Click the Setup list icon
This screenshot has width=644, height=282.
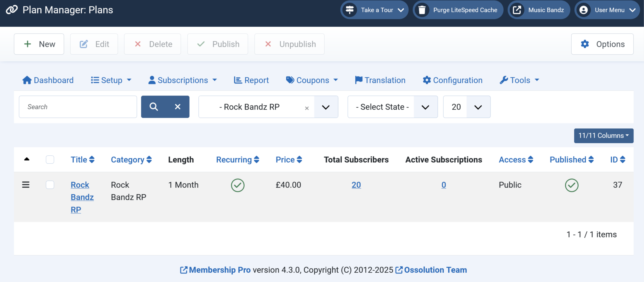point(95,80)
